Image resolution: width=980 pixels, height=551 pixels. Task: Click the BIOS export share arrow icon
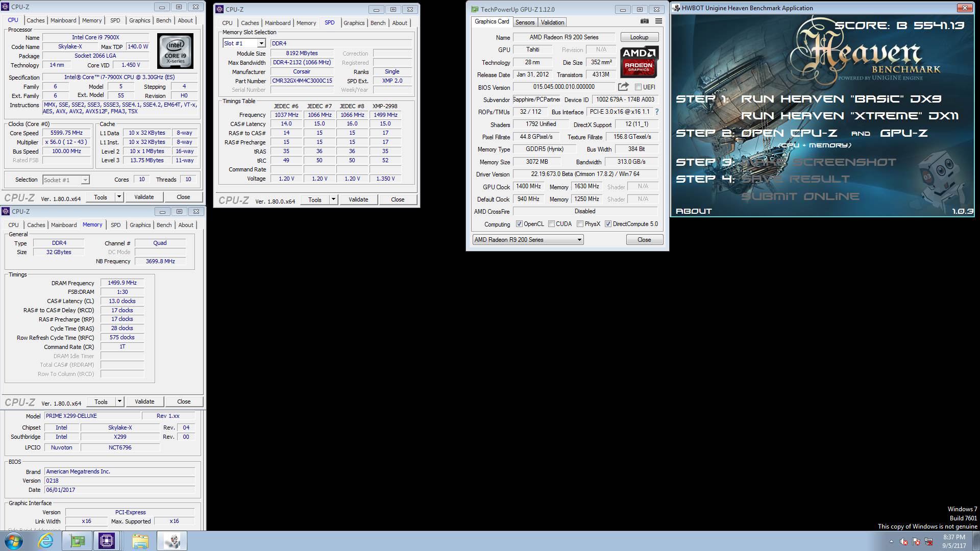[x=623, y=87]
